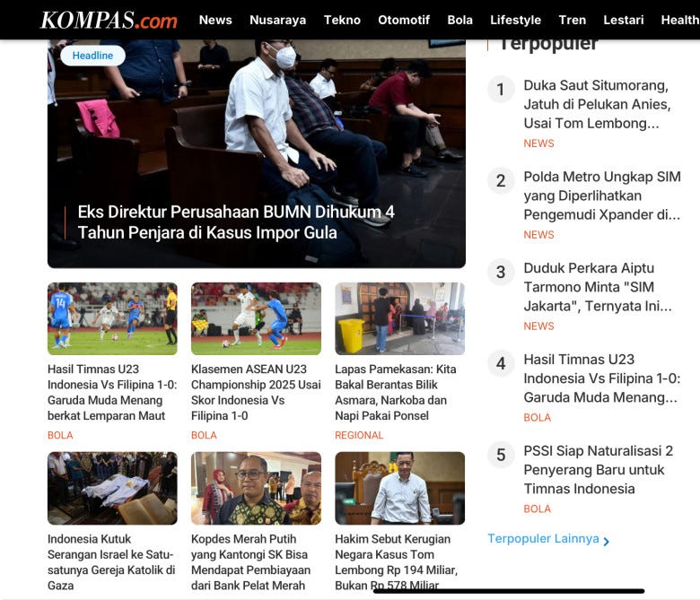Viewport: 700px width, 600px height.
Task: Open the Otomotif section
Action: coord(404,20)
